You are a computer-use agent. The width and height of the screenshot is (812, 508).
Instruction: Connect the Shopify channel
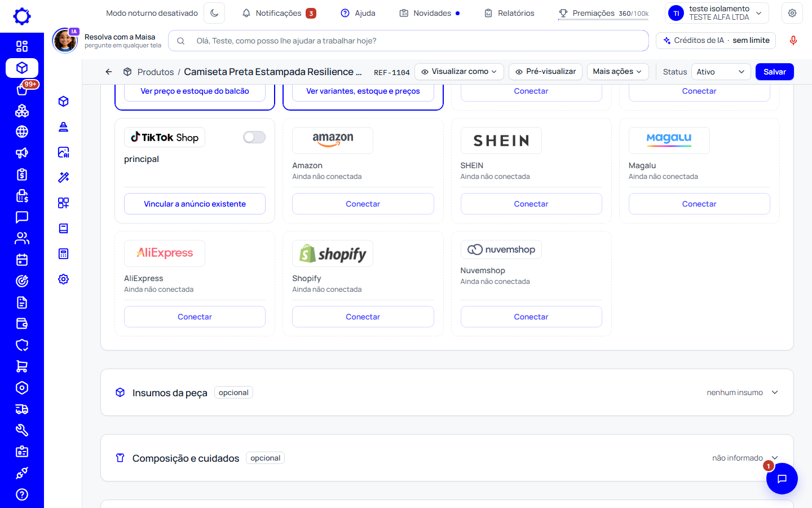pyautogui.click(x=363, y=317)
